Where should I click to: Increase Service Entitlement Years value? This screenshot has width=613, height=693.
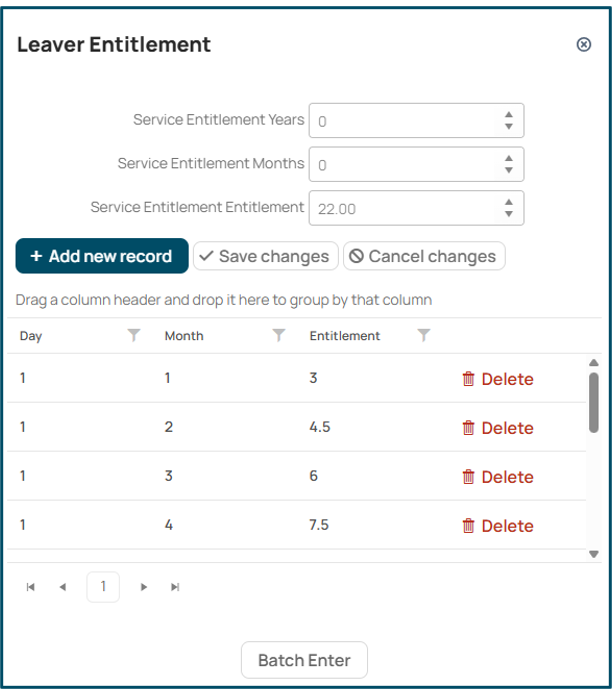click(509, 114)
